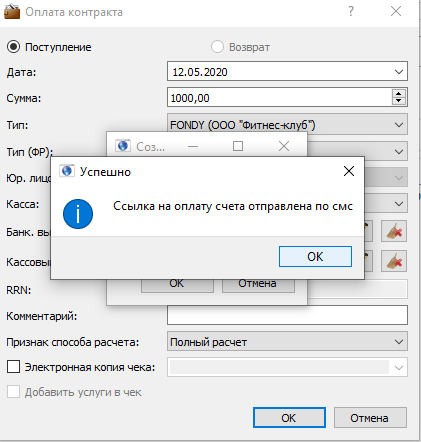The image size is (421, 442).
Task: Click the 'Ссылка на оплату счета' message text
Action: click(233, 206)
